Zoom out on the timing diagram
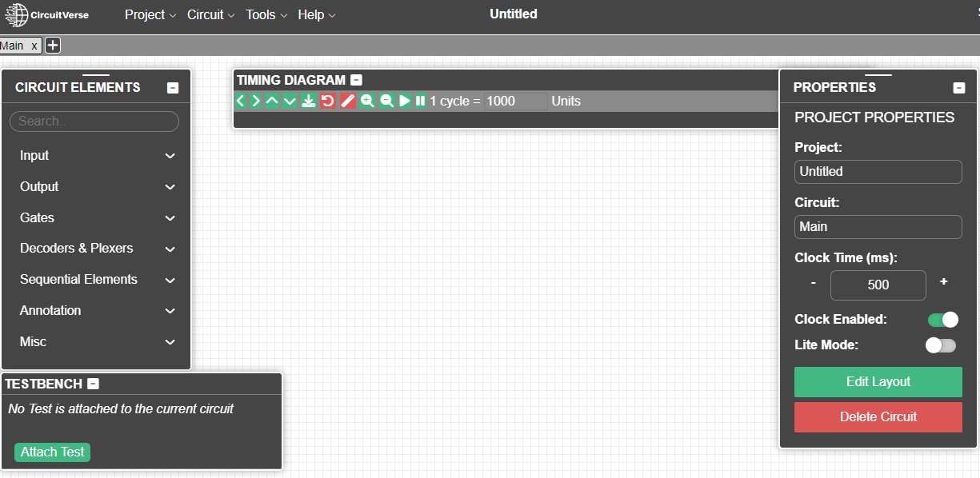Screen dimensions: 980x478 pos(386,101)
